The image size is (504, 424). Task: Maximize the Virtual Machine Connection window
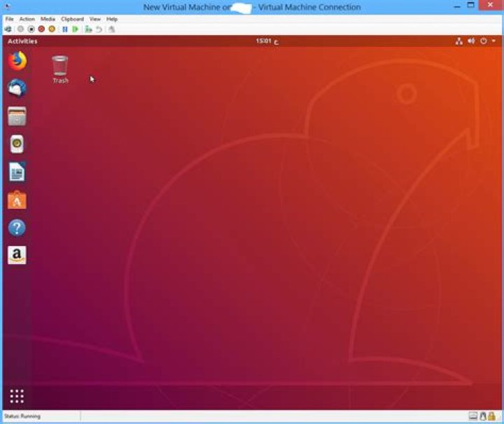coord(470,5)
